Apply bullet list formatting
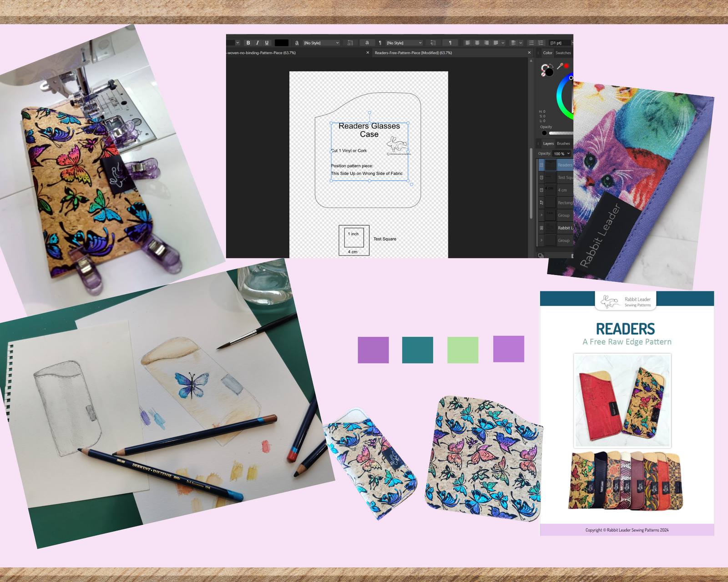Viewport: 728px width, 582px height. click(x=531, y=43)
